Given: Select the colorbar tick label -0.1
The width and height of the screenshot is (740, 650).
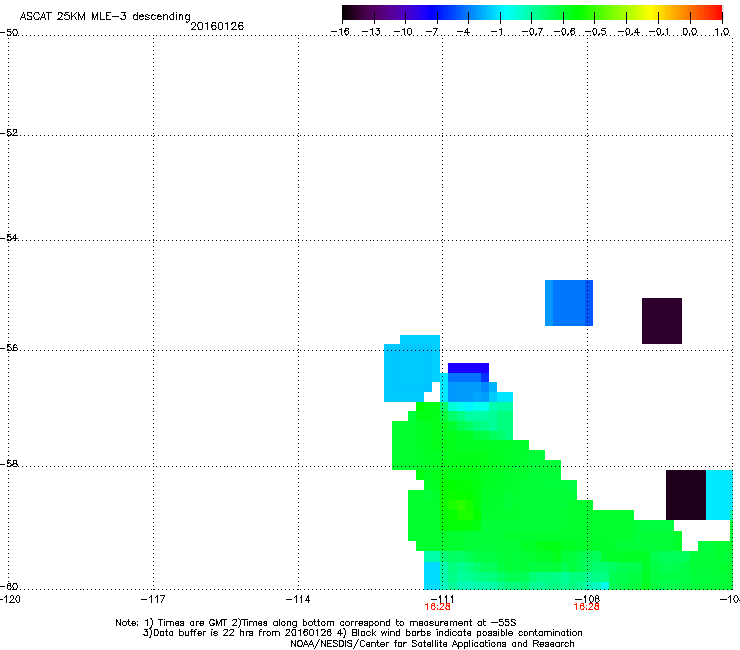Looking at the screenshot, I should coord(659,32).
